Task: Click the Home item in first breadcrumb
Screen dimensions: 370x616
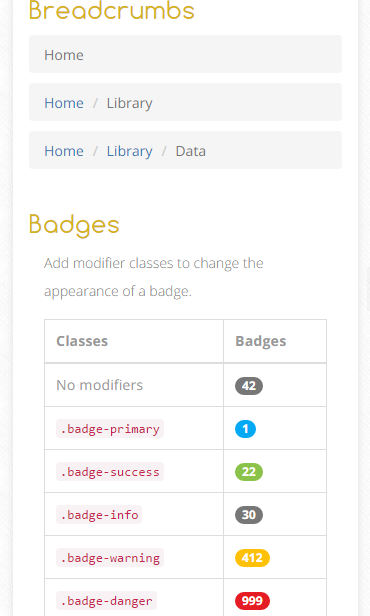Action: click(64, 55)
